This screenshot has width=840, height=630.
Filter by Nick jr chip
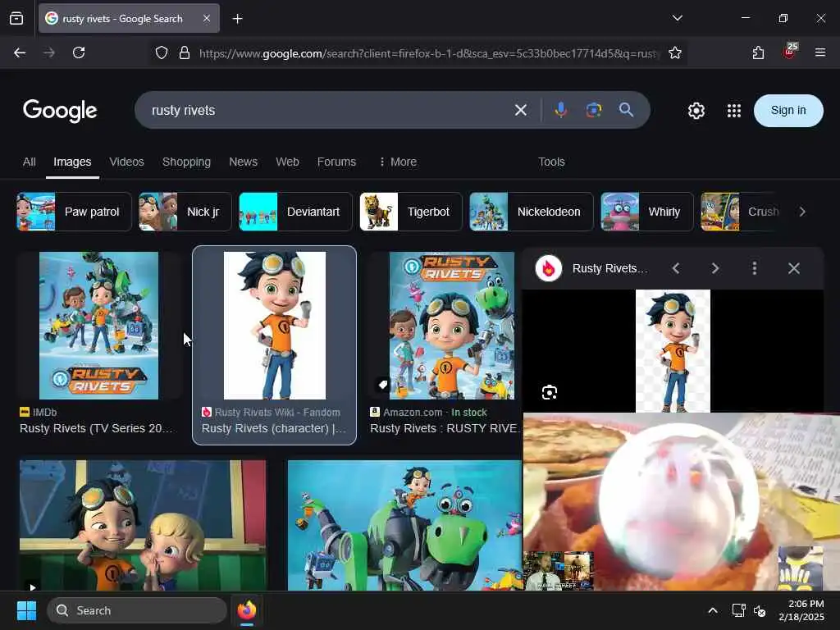[x=185, y=212]
